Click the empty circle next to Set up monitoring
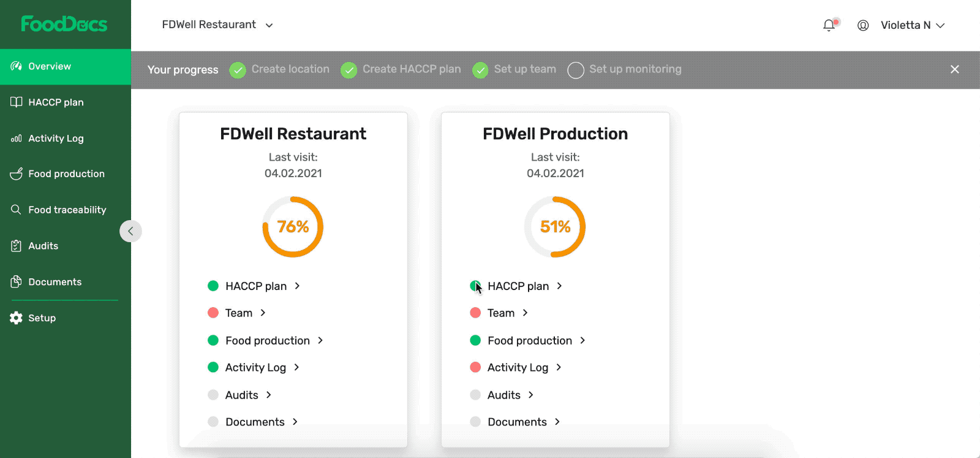This screenshot has width=980, height=458. click(x=576, y=70)
